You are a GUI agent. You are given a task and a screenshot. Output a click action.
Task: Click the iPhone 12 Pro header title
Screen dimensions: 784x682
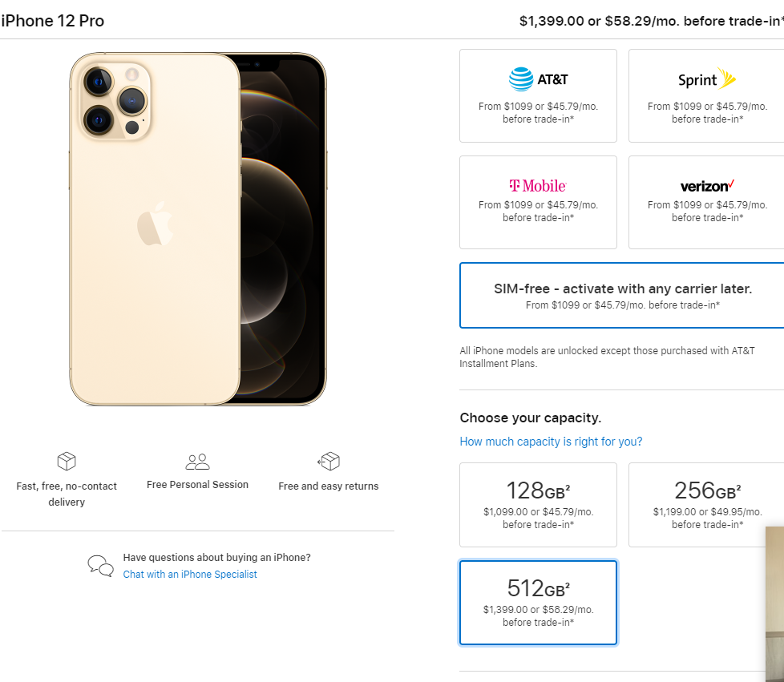tap(53, 21)
